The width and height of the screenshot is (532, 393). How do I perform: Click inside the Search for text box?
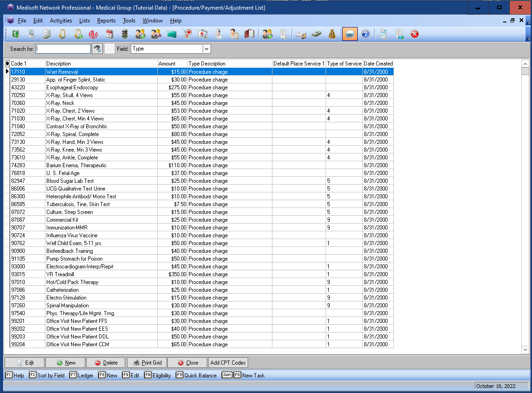click(63, 48)
